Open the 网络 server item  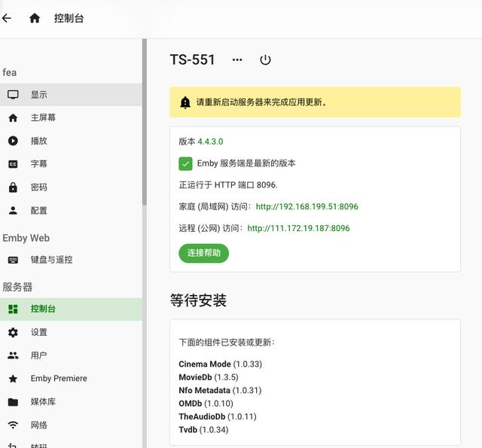[71, 425]
